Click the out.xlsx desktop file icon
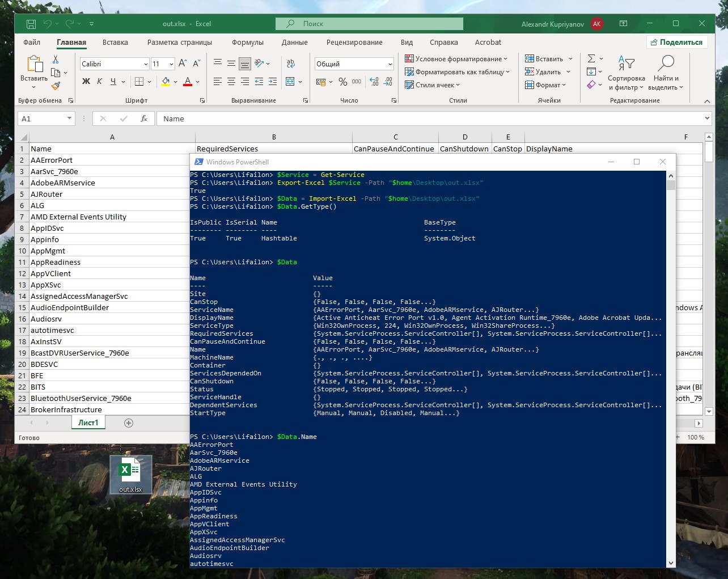The width and height of the screenshot is (728, 579). click(130, 475)
